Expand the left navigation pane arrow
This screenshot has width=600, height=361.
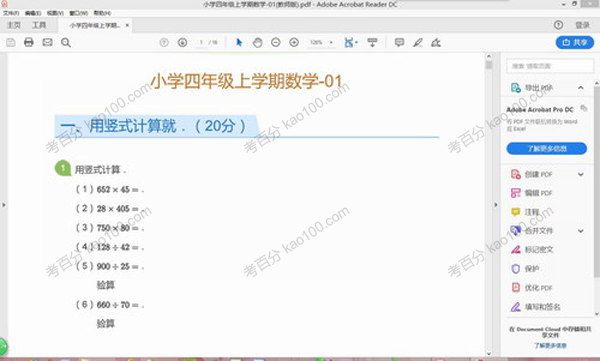(4, 205)
